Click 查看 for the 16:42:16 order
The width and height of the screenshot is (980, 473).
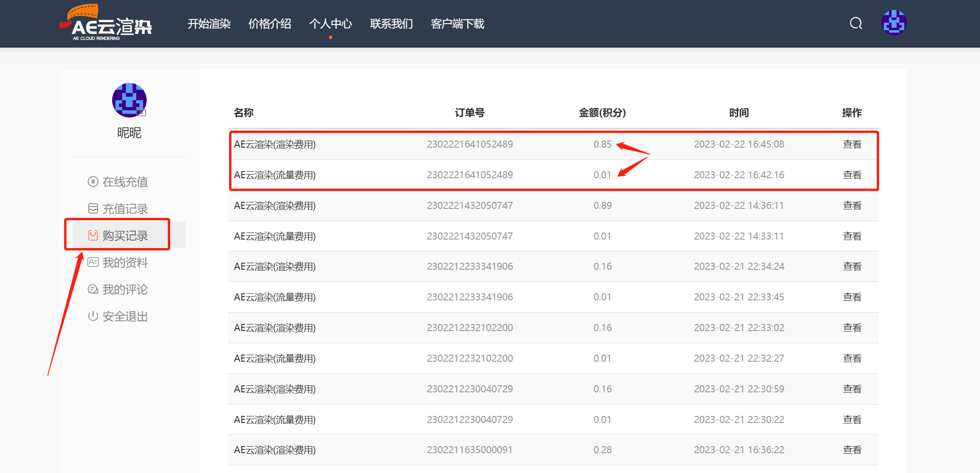[x=852, y=175]
